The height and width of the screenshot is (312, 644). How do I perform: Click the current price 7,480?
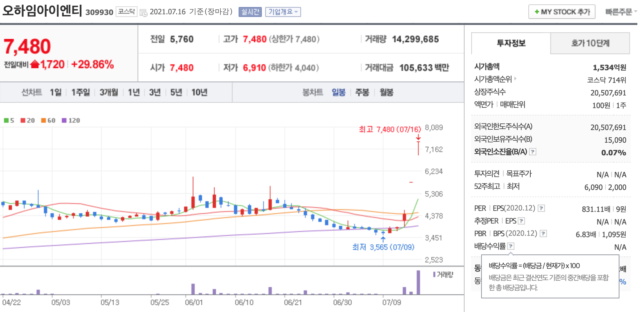click(x=27, y=46)
